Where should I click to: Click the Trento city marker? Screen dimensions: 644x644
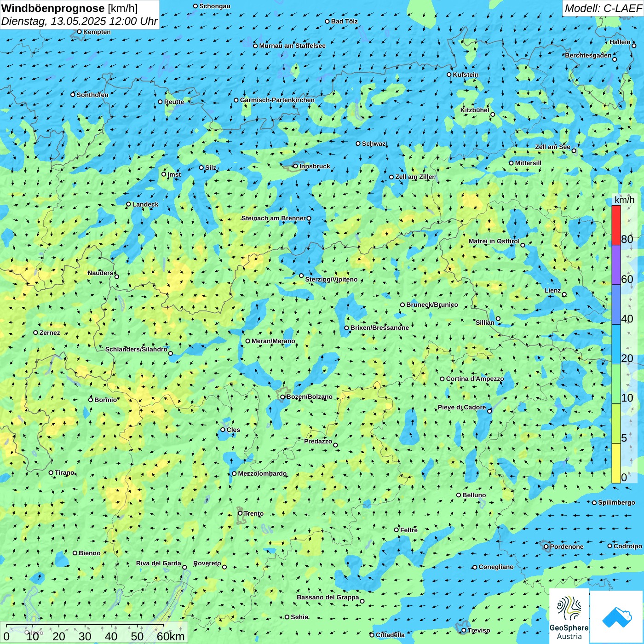[240, 513]
